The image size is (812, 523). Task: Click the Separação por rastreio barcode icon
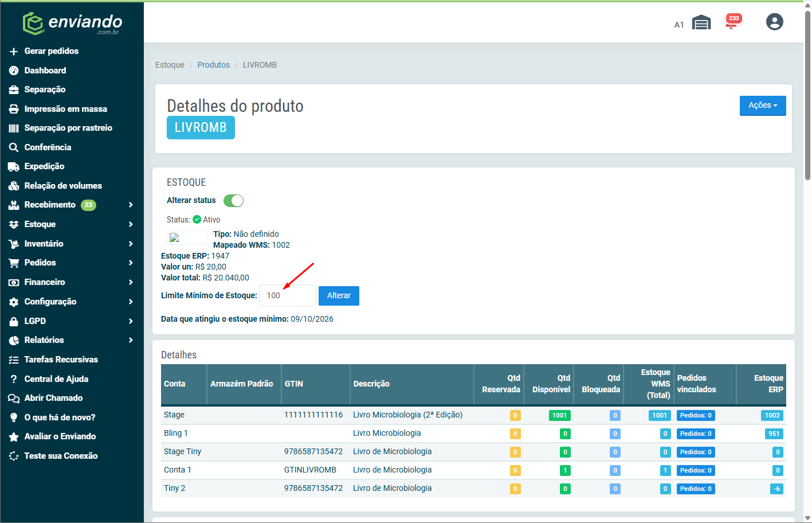point(14,128)
